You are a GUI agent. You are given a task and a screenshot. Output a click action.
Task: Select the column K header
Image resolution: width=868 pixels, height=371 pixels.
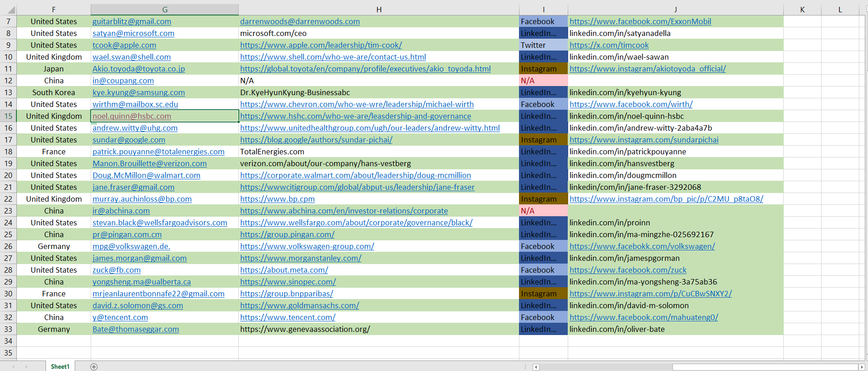coord(802,10)
